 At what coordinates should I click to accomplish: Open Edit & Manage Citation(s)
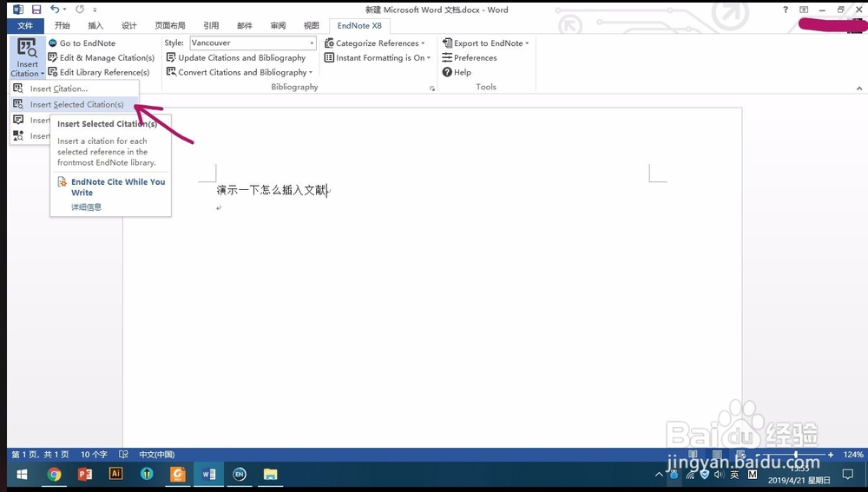coord(102,57)
